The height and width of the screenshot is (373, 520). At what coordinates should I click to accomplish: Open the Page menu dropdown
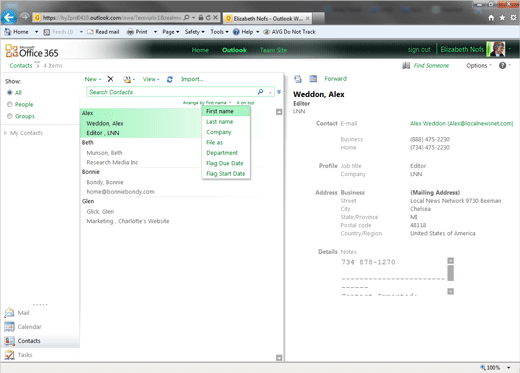[171, 32]
